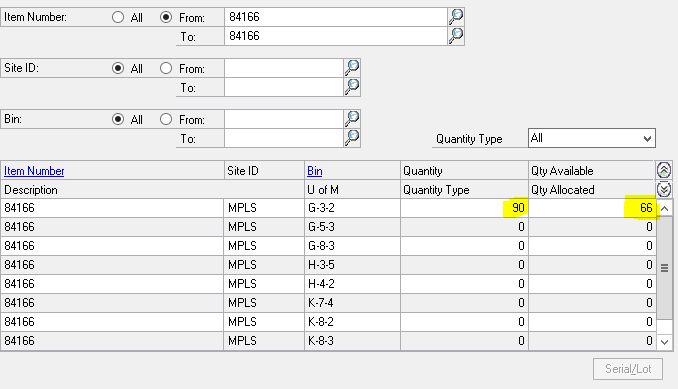Image resolution: width=678 pixels, height=389 pixels.
Task: Click the scrollbar thumb in results grid
Action: point(665,268)
